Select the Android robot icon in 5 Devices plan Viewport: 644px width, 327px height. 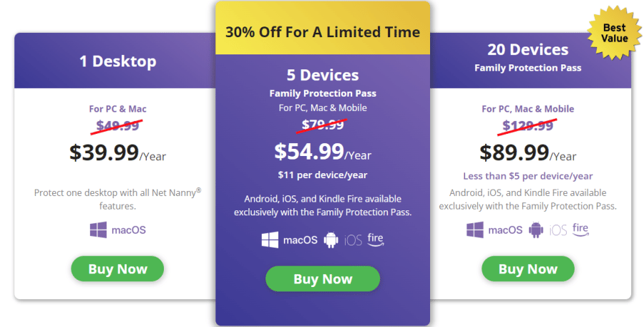(x=331, y=240)
